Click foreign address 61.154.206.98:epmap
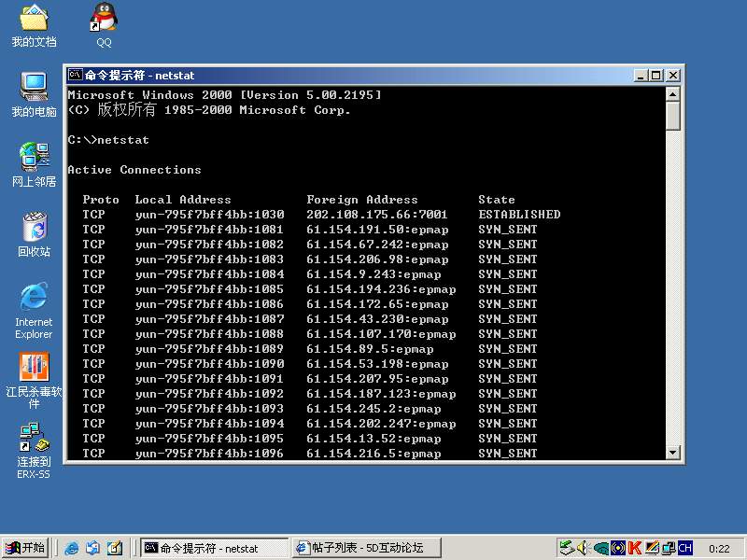The image size is (747, 560). coord(377,259)
